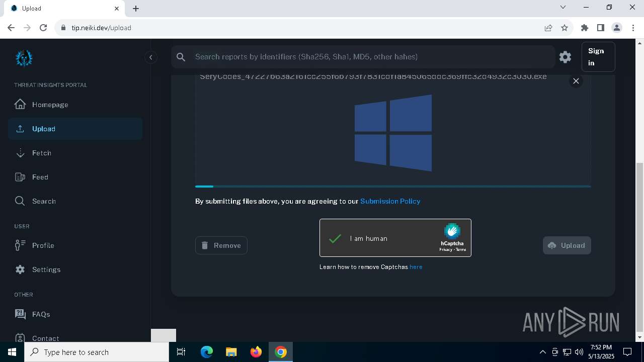Image resolution: width=644 pixels, height=362 pixels.
Task: Click the Chrome taskbar icon
Action: (x=281, y=352)
